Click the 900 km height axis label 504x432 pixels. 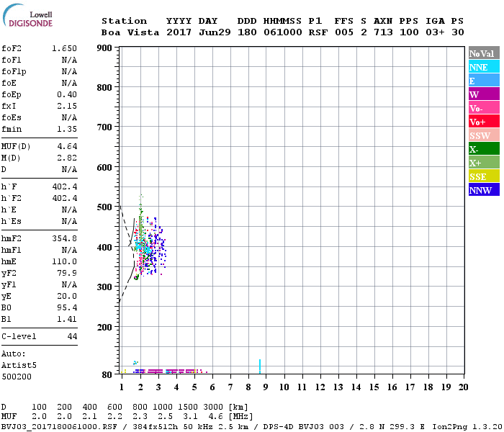click(104, 48)
